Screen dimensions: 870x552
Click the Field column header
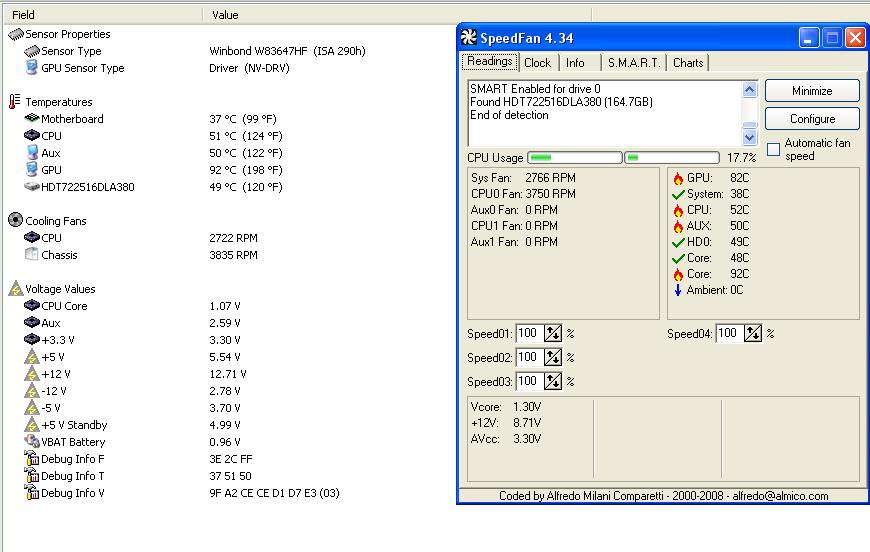[x=104, y=14]
